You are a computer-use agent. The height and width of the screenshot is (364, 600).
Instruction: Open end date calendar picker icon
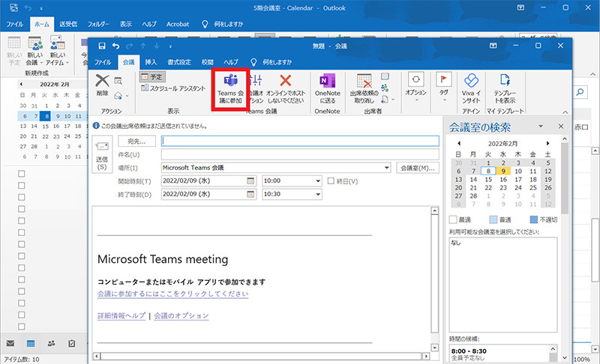point(250,194)
